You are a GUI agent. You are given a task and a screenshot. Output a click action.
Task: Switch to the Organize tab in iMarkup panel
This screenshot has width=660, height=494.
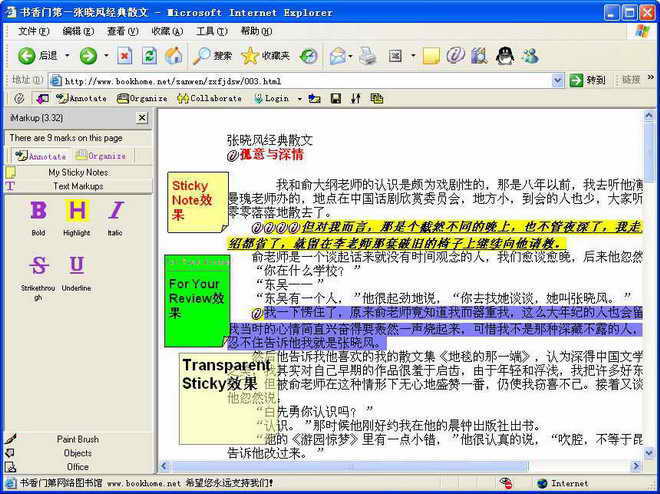pyautogui.click(x=100, y=156)
